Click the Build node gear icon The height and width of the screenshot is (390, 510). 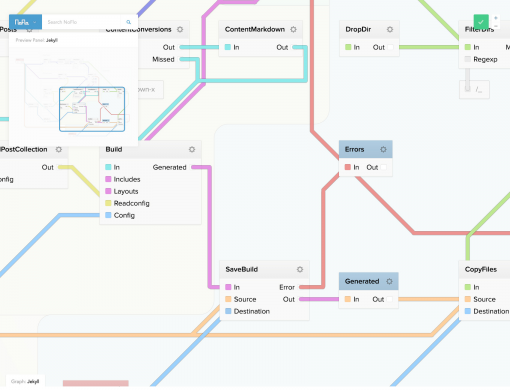192,149
